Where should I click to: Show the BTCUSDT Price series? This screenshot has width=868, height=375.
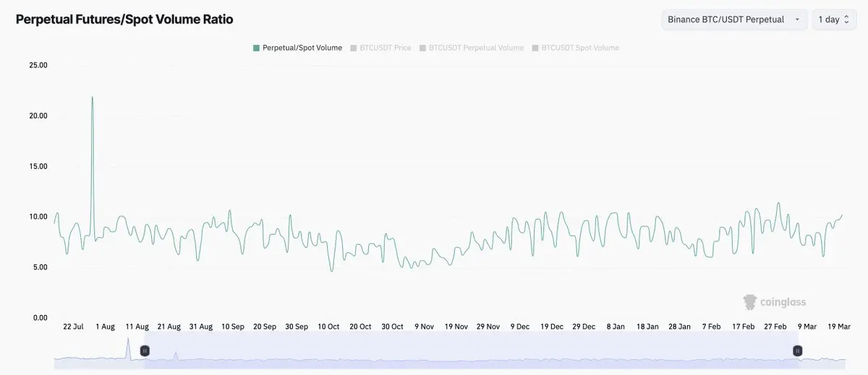386,48
